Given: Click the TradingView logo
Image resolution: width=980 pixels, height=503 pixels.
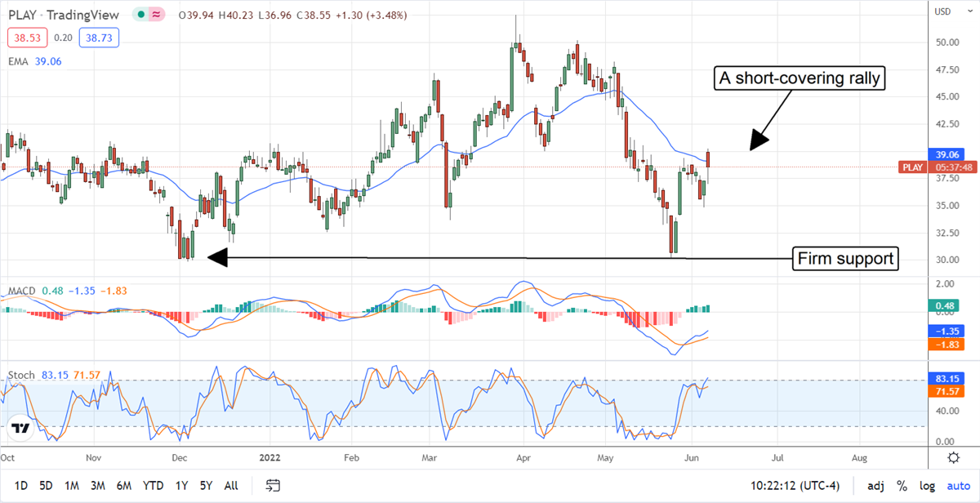Looking at the screenshot, I should [22, 428].
